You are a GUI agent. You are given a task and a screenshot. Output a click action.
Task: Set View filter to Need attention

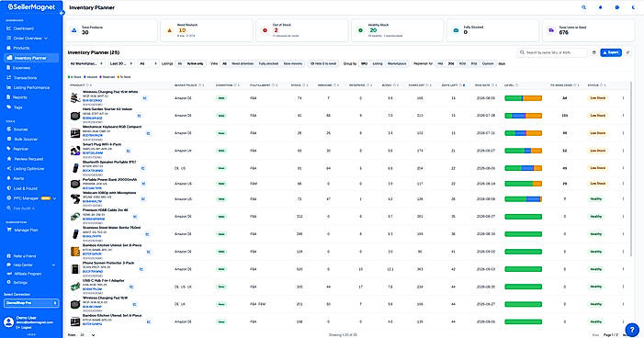(x=243, y=63)
